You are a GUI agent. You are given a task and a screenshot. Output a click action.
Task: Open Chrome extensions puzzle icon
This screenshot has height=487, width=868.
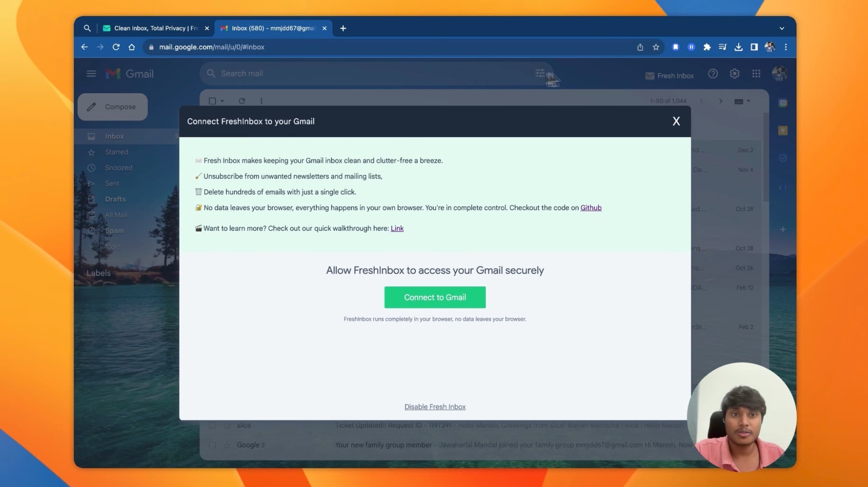point(707,47)
